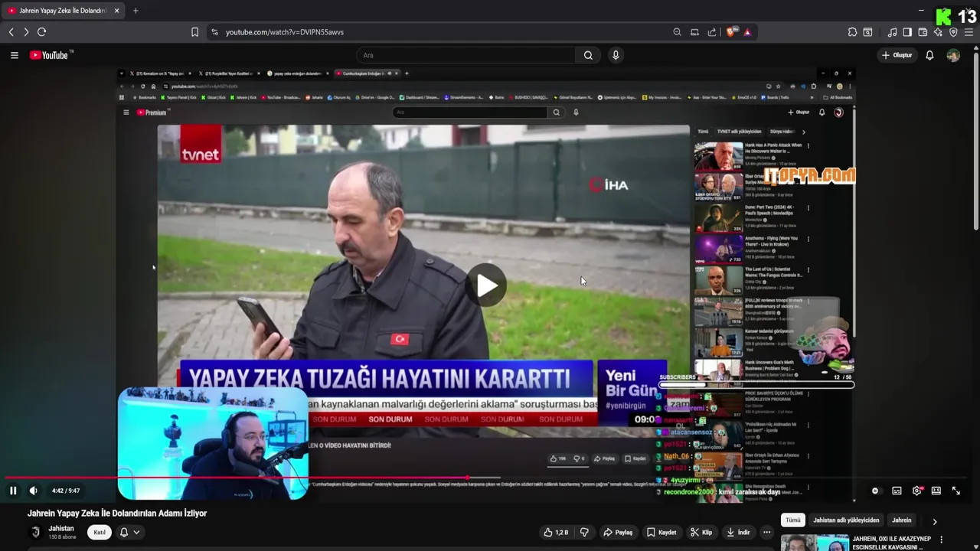Dislike this video

coord(584,532)
